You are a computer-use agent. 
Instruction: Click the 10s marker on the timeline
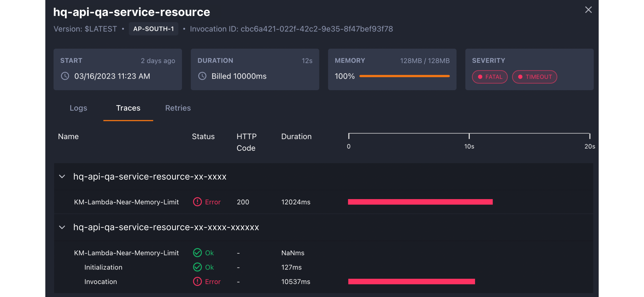coord(469,146)
